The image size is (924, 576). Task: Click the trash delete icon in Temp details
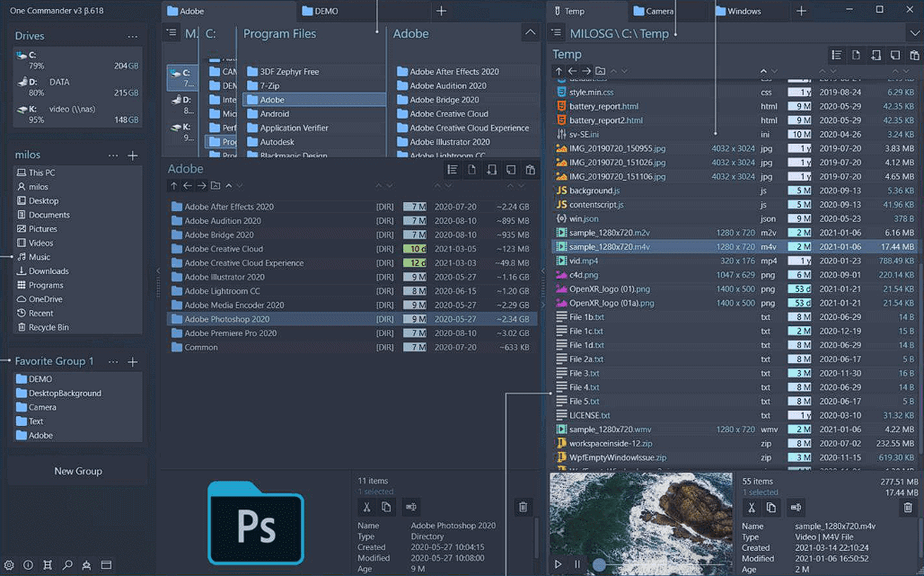[x=908, y=507]
